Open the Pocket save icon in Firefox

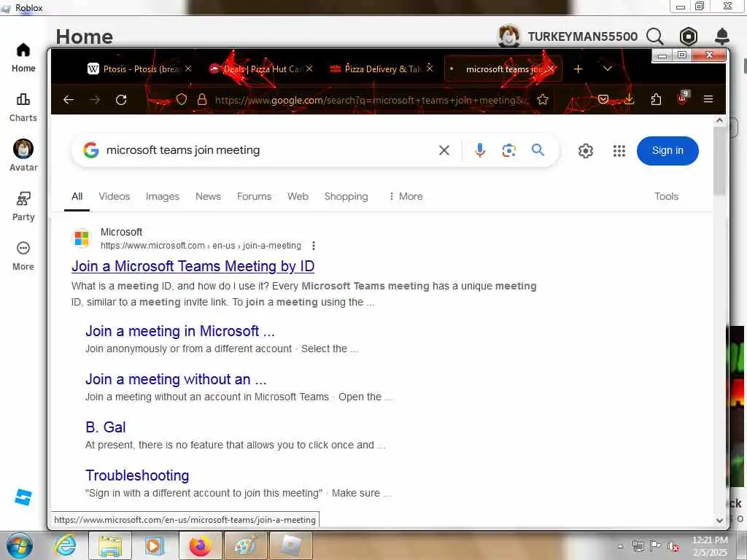click(x=603, y=99)
